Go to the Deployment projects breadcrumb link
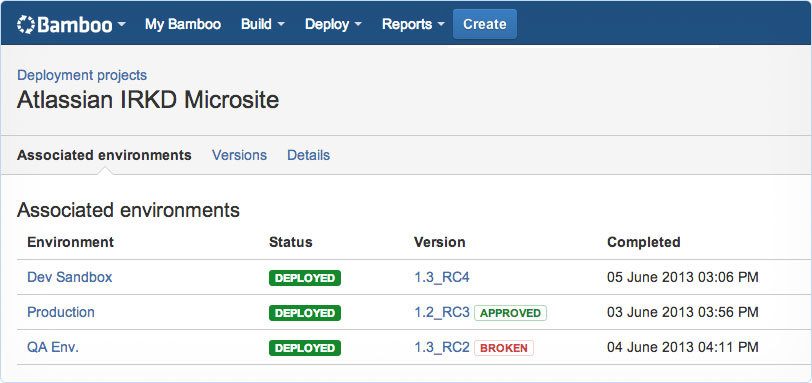The width and height of the screenshot is (812, 383). (x=82, y=75)
